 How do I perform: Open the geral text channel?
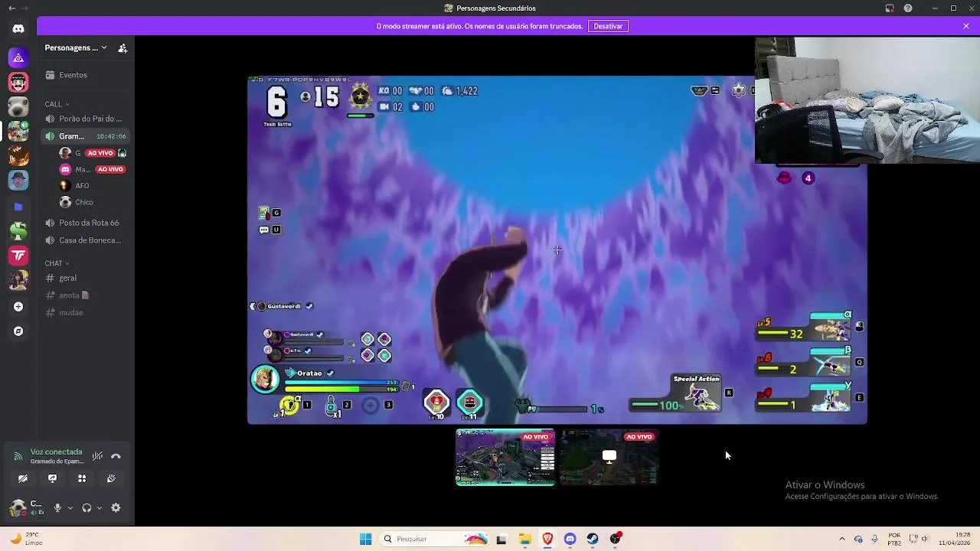[85, 278]
